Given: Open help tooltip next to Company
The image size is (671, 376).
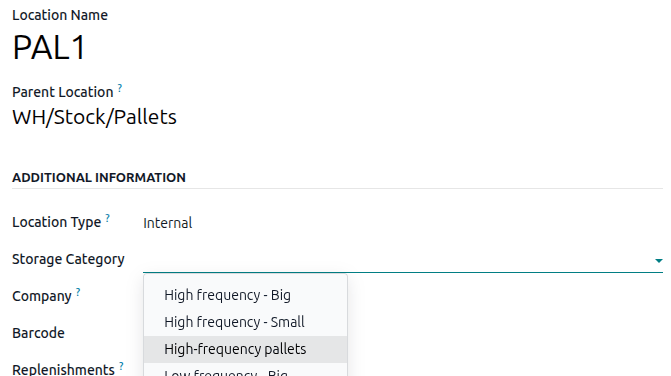Looking at the screenshot, I should pos(78,292).
